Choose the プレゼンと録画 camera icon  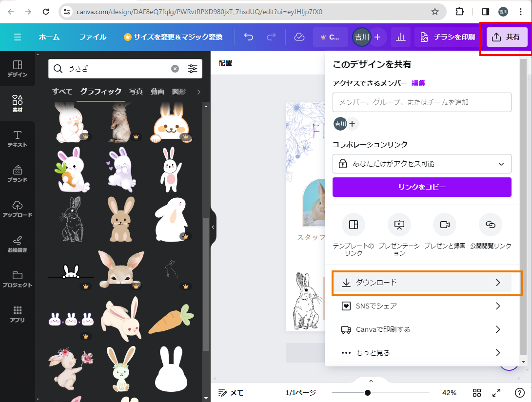(x=444, y=225)
